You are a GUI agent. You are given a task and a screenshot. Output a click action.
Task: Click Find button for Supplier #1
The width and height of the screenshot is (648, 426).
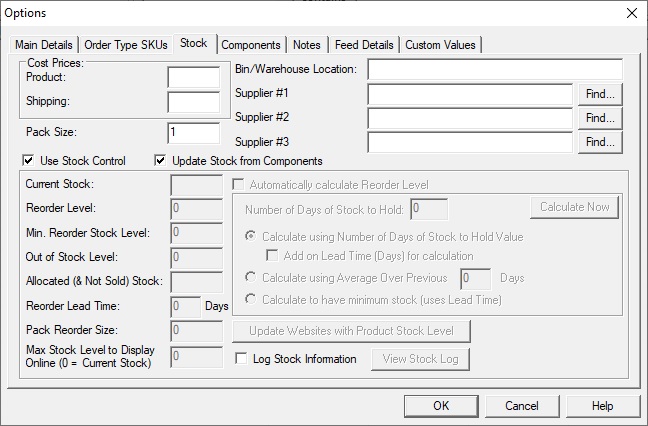click(x=600, y=94)
